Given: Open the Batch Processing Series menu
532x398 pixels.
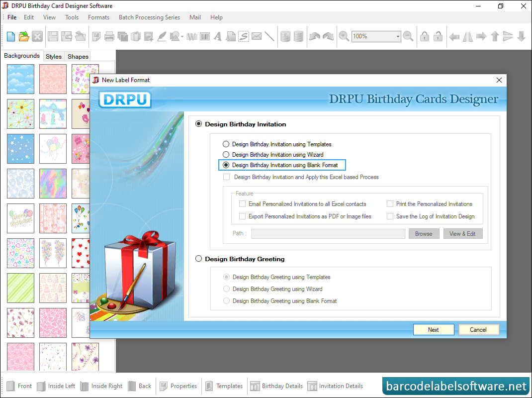Looking at the screenshot, I should tap(149, 17).
